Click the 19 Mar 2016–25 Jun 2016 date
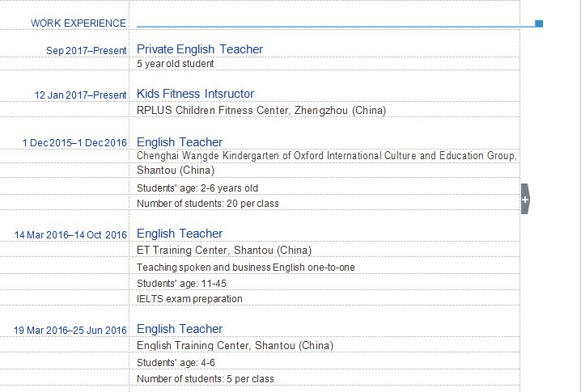 point(70,330)
